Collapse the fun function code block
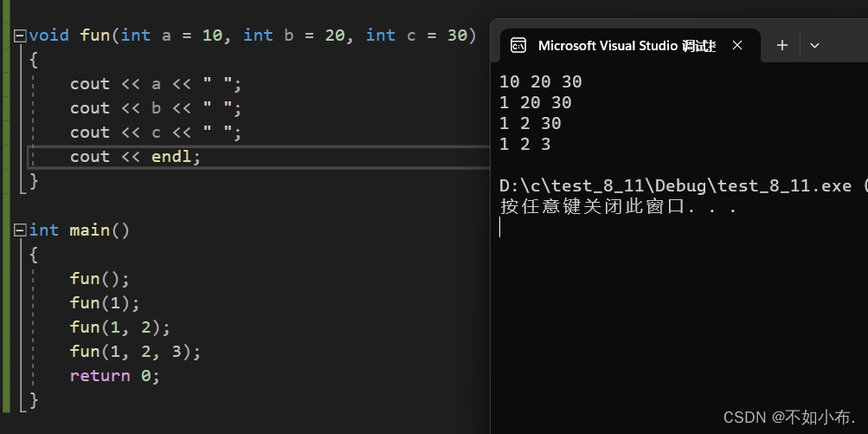This screenshot has width=868, height=434. pyautogui.click(x=20, y=36)
